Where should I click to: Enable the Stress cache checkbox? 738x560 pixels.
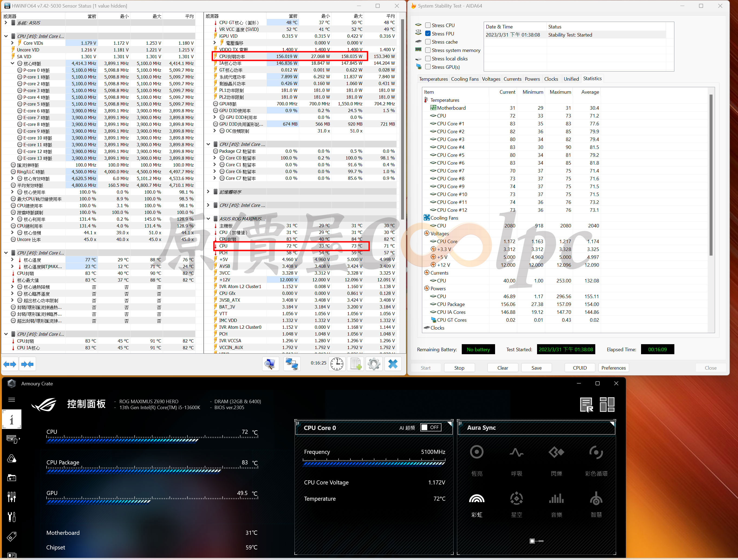click(x=428, y=42)
